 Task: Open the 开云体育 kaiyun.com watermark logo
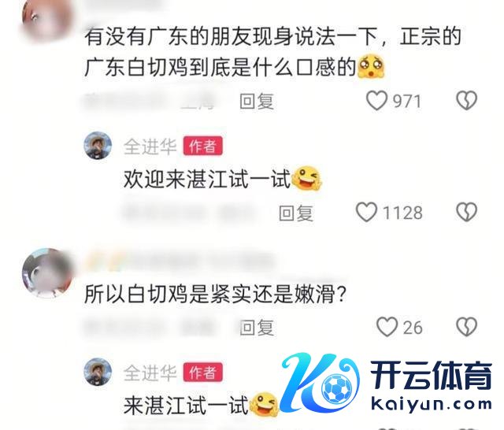[386, 383]
